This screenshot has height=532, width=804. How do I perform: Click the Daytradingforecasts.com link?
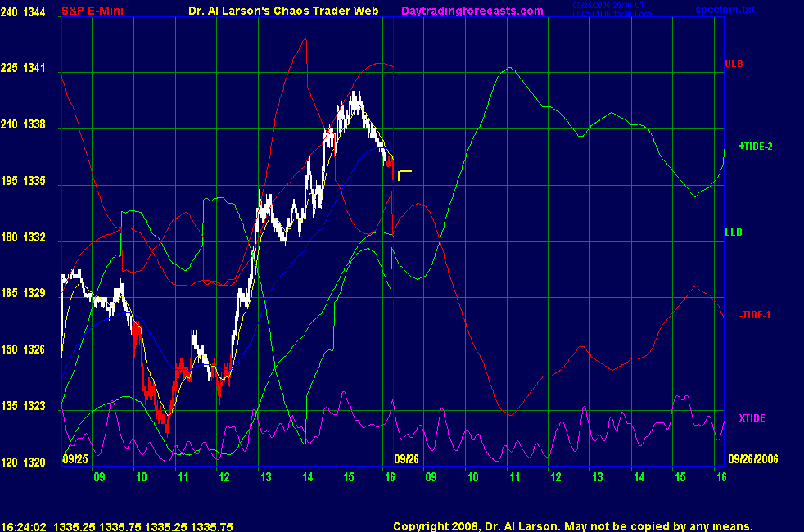472,11
